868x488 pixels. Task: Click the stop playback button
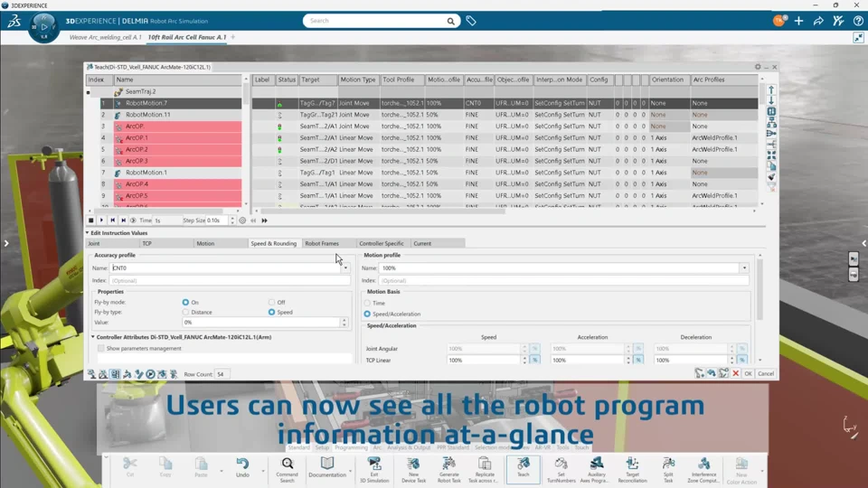click(90, 221)
